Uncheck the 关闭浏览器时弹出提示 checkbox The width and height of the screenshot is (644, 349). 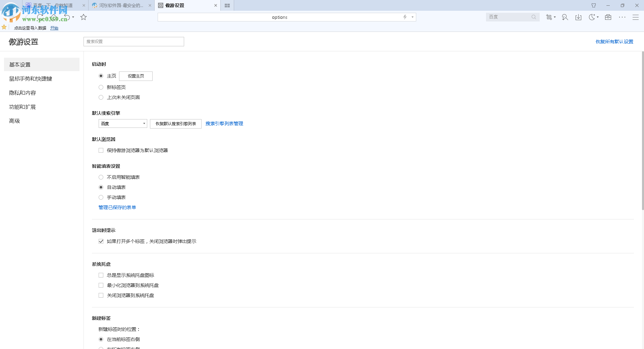click(101, 241)
